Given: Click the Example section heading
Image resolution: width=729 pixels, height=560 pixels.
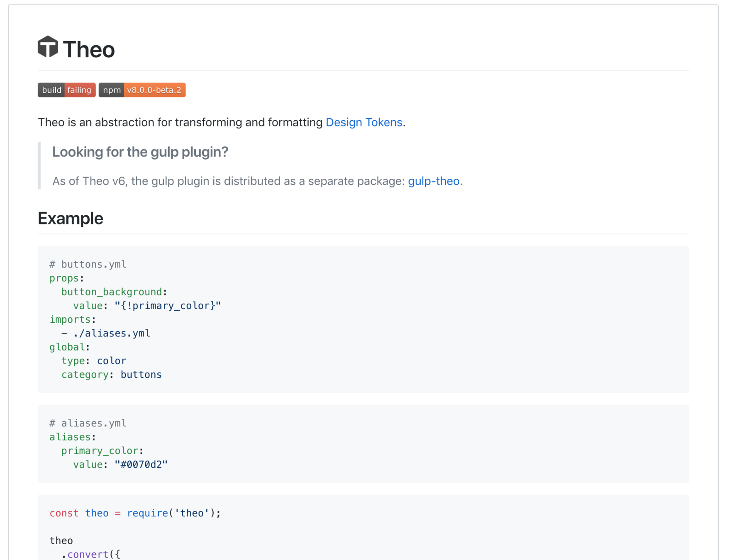Looking at the screenshot, I should tap(71, 218).
